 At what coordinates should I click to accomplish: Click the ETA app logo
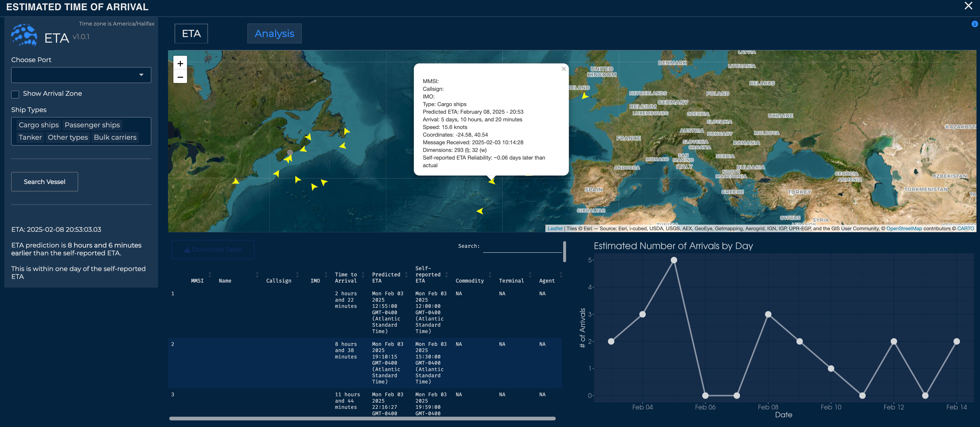click(x=24, y=35)
